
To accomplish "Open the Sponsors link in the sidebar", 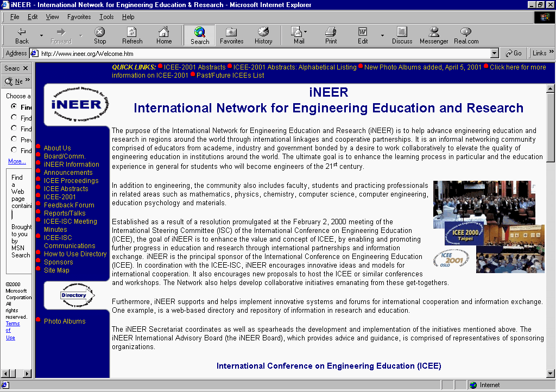I will [x=58, y=262].
